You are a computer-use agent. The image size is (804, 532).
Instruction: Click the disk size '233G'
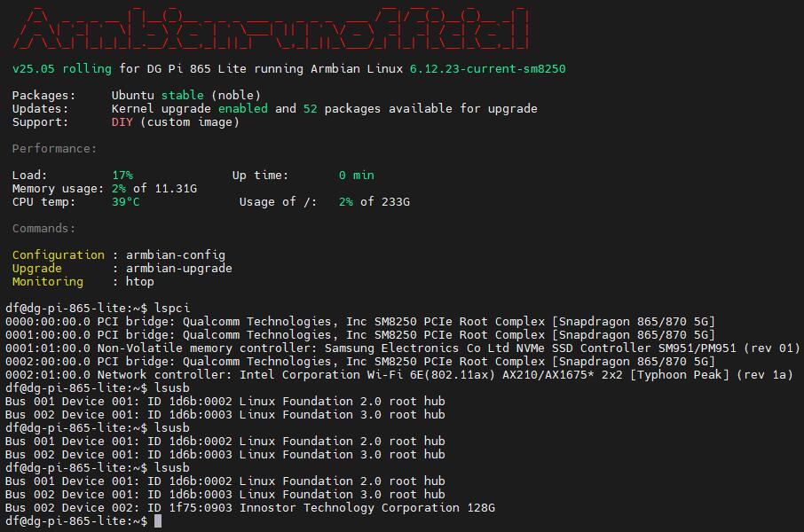click(x=396, y=202)
